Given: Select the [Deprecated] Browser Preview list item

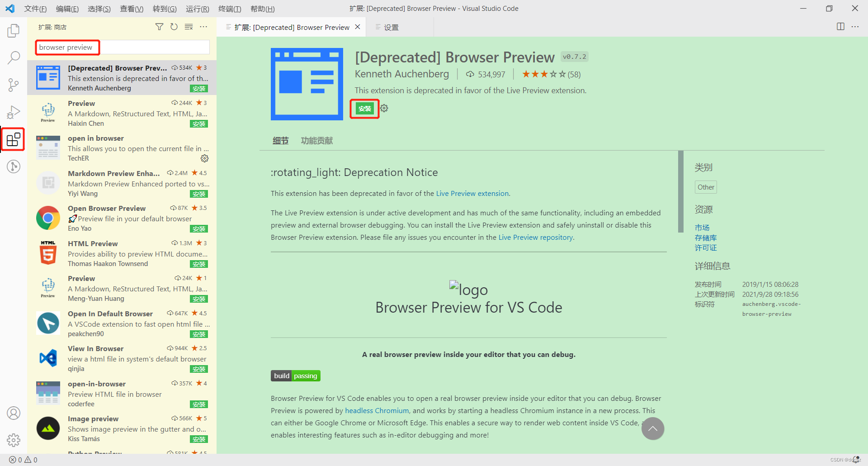Looking at the screenshot, I should click(x=122, y=77).
